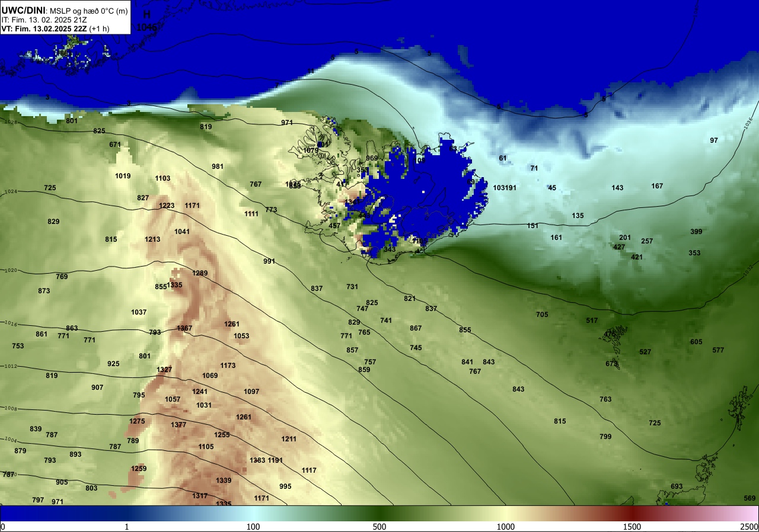Click the color scale label 100
The image size is (759, 532).
point(253,527)
